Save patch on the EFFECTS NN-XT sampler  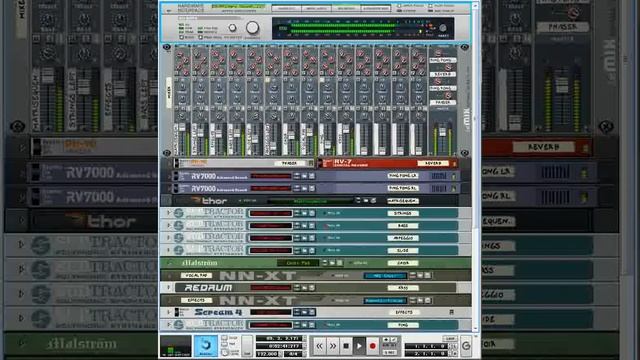(428, 300)
